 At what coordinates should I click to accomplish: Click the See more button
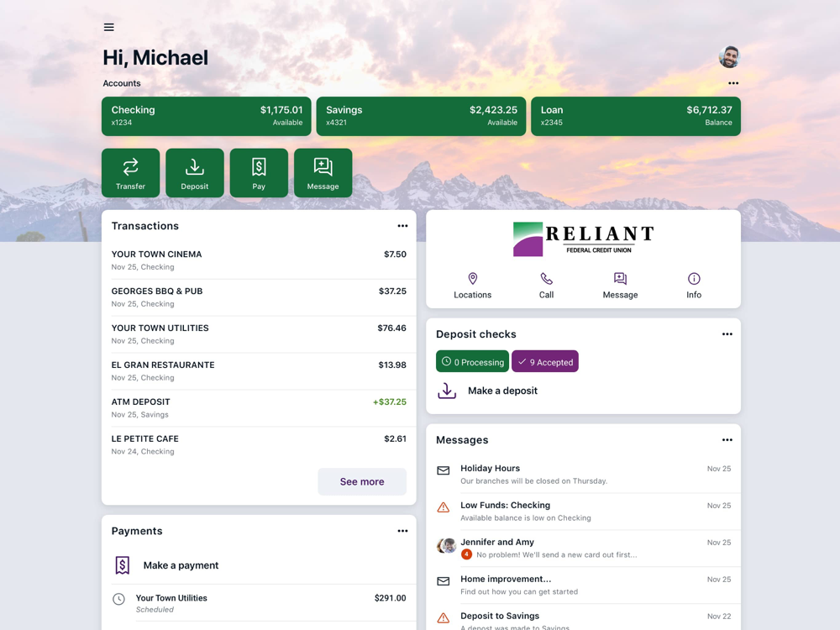coord(362,481)
